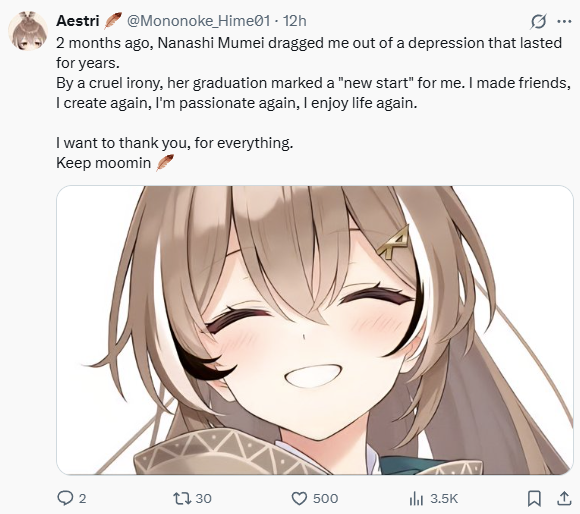Image resolution: width=580 pixels, height=514 pixels.
Task: Like the post with the heart icon
Action: pyautogui.click(x=299, y=498)
